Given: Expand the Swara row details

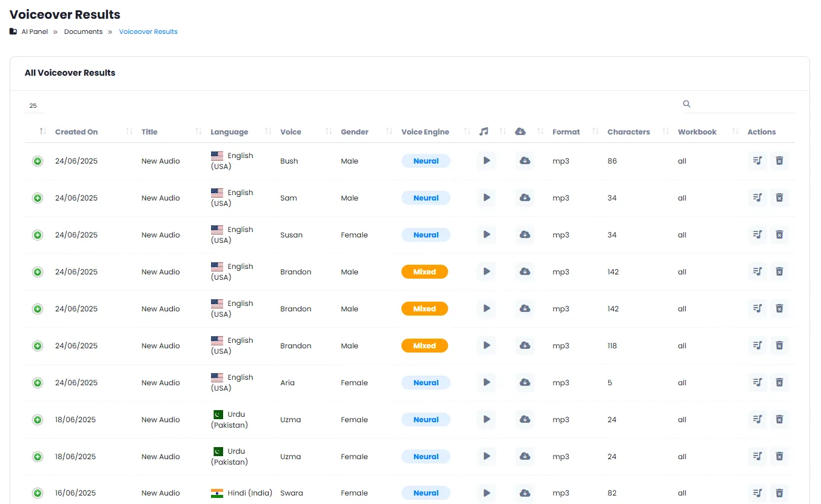Looking at the screenshot, I should click(38, 493).
